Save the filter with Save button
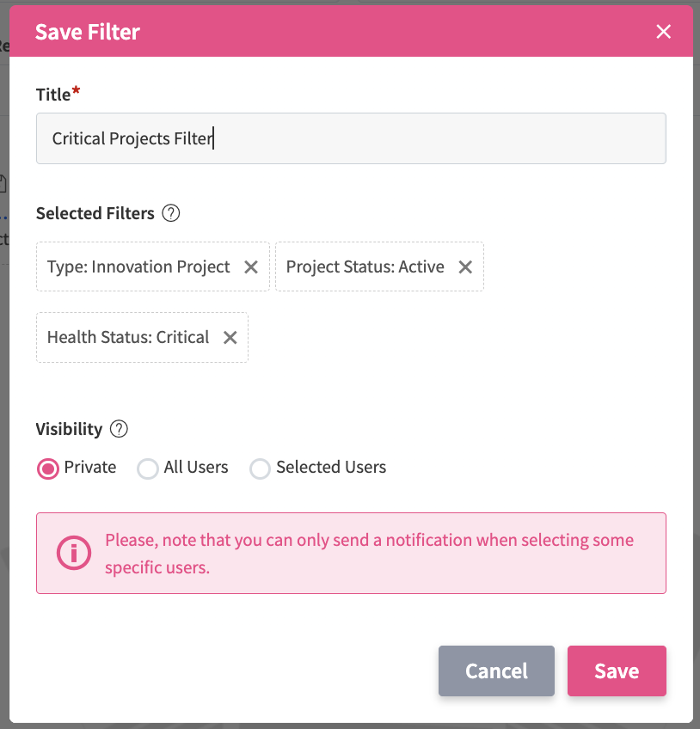 (617, 671)
